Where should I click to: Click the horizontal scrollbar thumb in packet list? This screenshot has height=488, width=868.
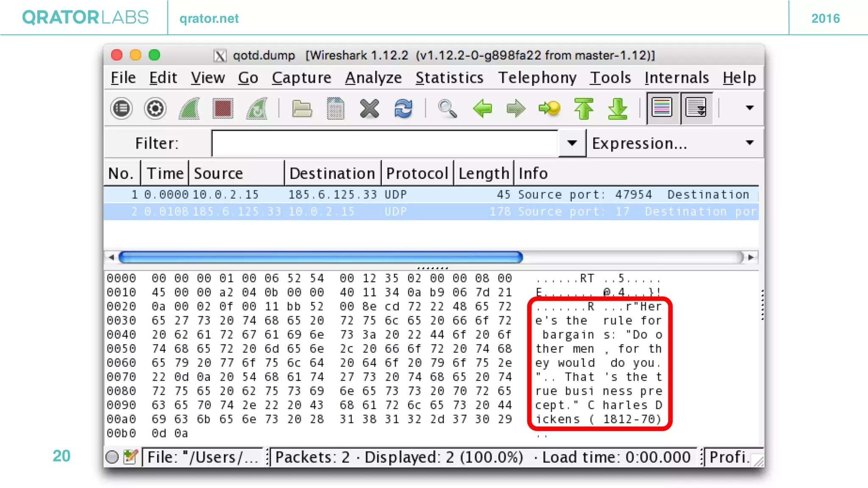pyautogui.click(x=321, y=257)
